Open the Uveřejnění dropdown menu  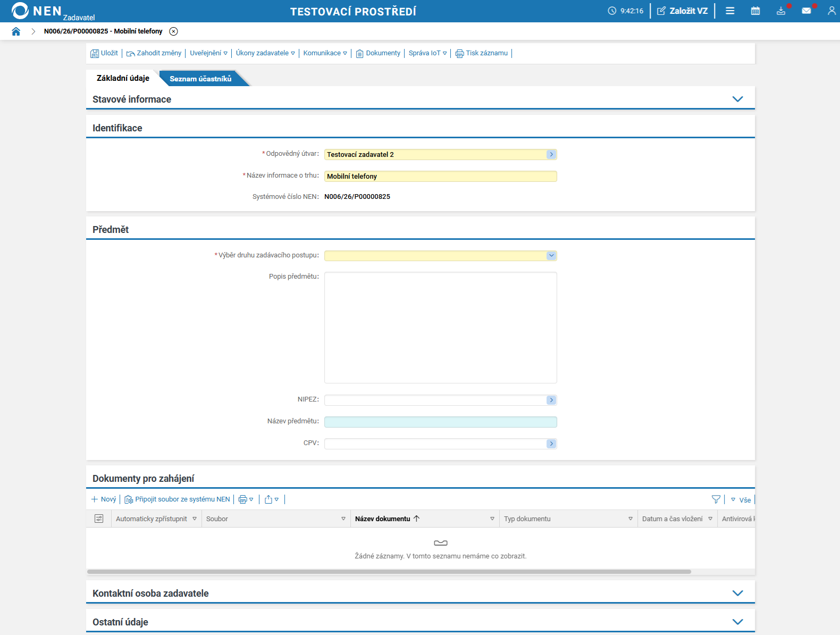coord(208,53)
